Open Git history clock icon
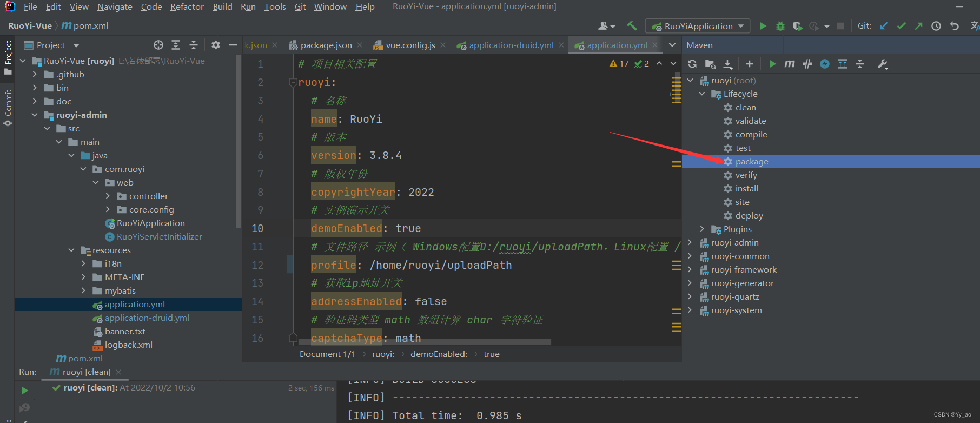 tap(936, 26)
